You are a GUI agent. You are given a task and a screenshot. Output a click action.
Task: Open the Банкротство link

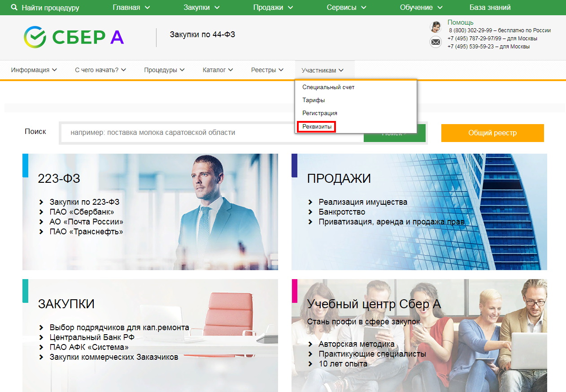pos(342,212)
